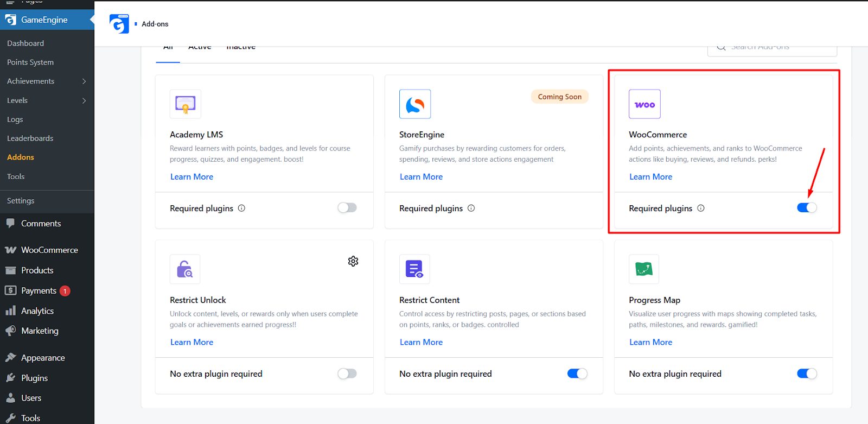The height and width of the screenshot is (424, 868).
Task: Click the WooCommerce add-on logo
Action: pyautogui.click(x=644, y=104)
